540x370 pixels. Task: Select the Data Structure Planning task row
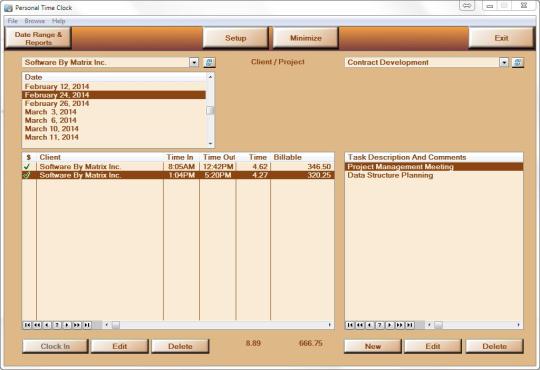tap(434, 175)
